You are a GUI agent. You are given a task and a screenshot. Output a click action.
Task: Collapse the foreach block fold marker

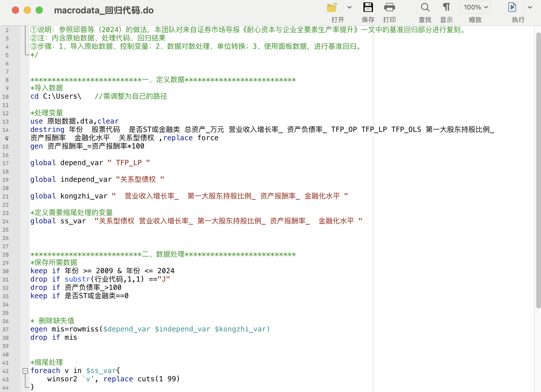pyautogui.click(x=25, y=371)
